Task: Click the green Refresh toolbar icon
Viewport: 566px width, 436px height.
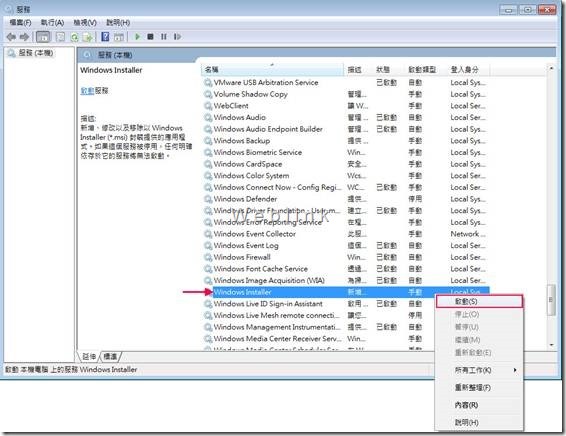Action: [x=74, y=37]
